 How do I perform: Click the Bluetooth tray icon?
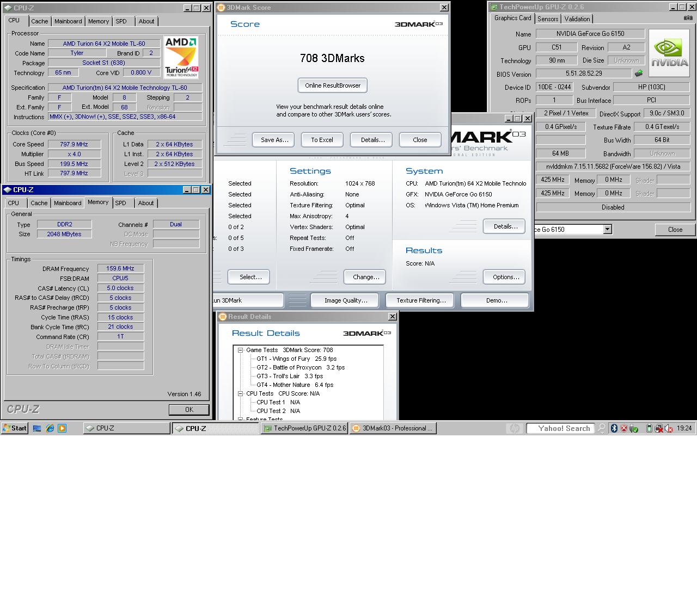pos(614,428)
